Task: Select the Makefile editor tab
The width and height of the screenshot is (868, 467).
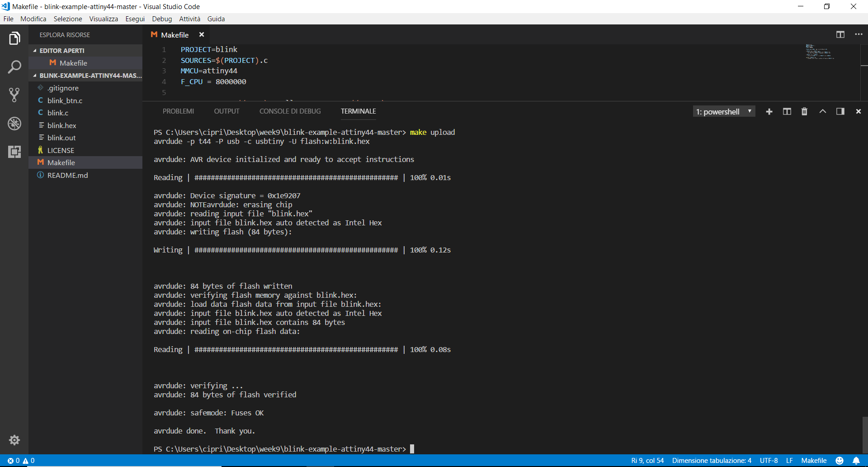Action: (175, 35)
